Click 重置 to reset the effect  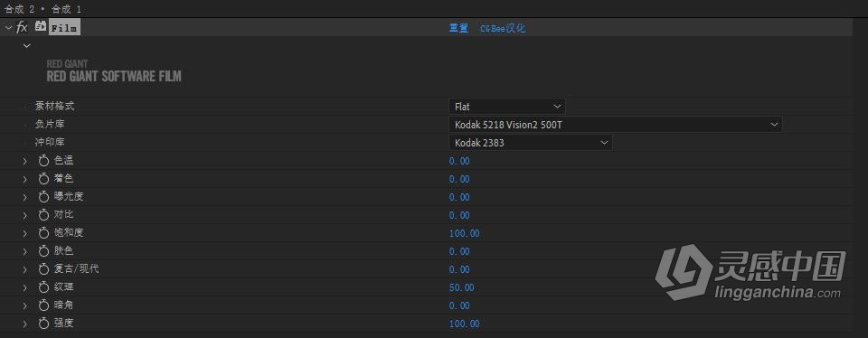pyautogui.click(x=458, y=28)
